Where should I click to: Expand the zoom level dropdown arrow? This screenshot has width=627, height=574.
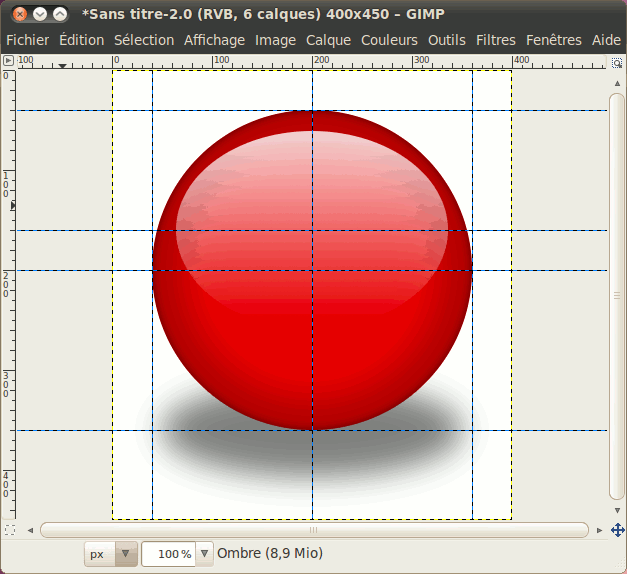tap(205, 553)
